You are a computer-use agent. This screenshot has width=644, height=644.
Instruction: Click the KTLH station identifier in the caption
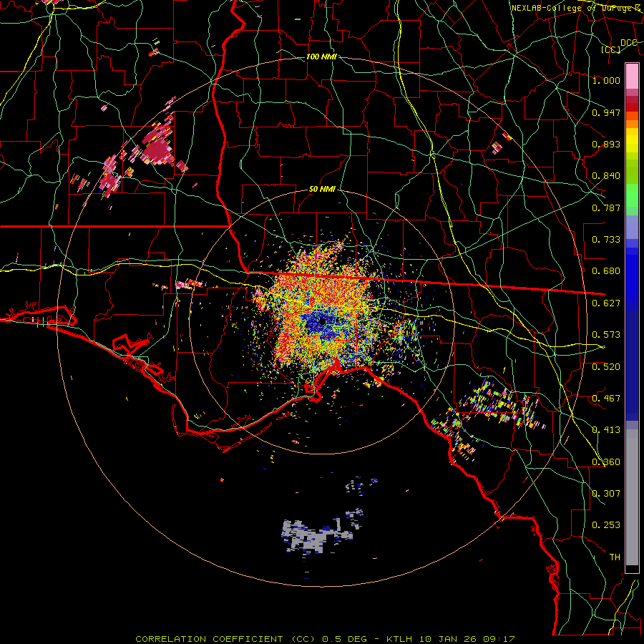(399, 639)
